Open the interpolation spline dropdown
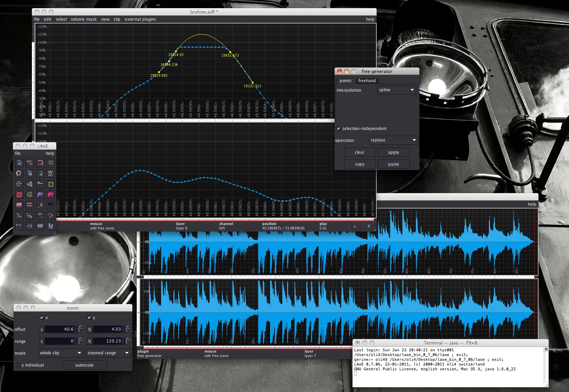The height and width of the screenshot is (392, 569). click(397, 90)
